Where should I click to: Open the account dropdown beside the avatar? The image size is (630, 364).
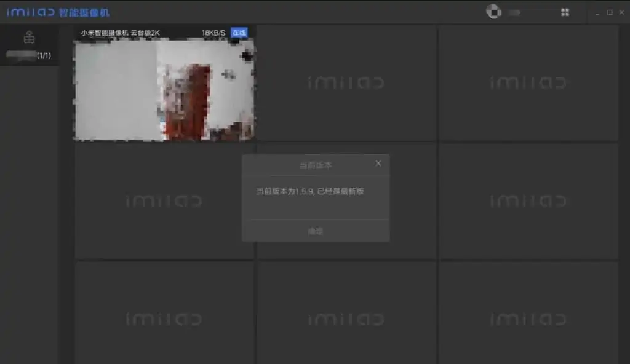pos(515,12)
